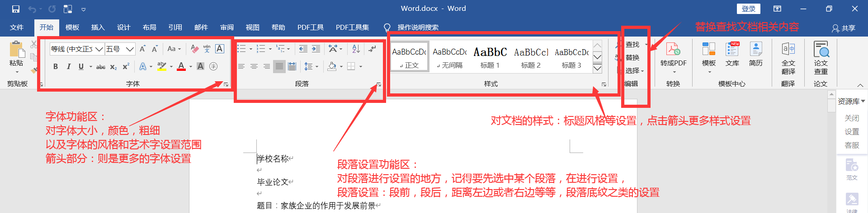The image size is (868, 213).
Task: Align the paragraph to the right
Action: pyautogui.click(x=267, y=66)
